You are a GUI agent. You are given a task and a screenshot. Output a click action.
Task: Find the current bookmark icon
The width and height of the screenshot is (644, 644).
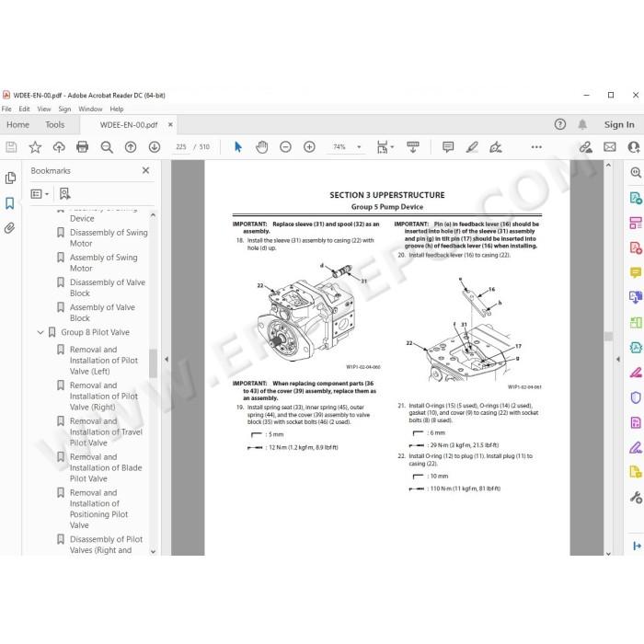(65, 194)
